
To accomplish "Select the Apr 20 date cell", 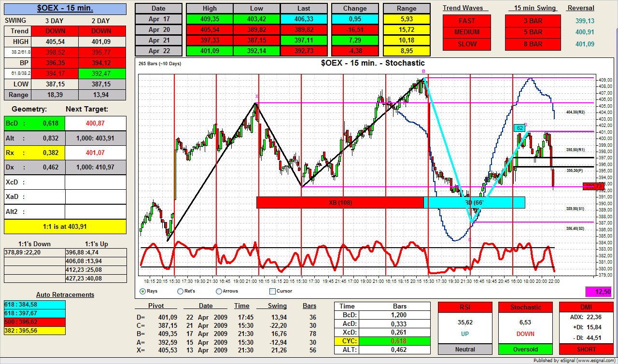I will coord(158,30).
